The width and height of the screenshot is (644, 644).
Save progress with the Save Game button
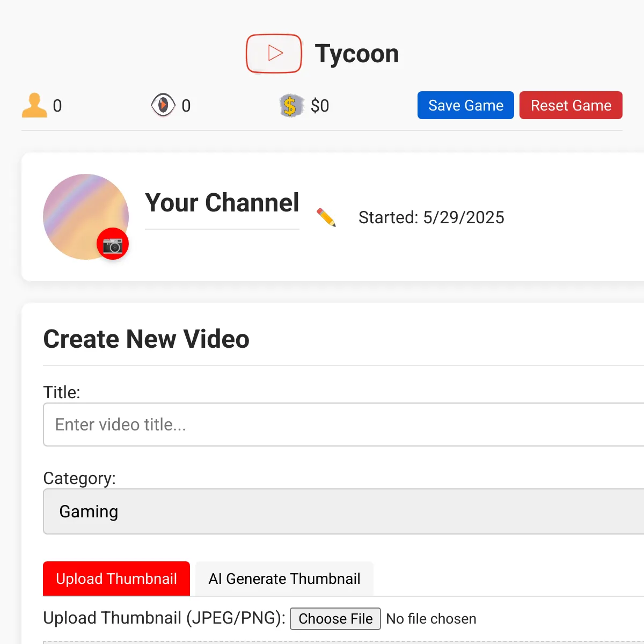tap(466, 105)
